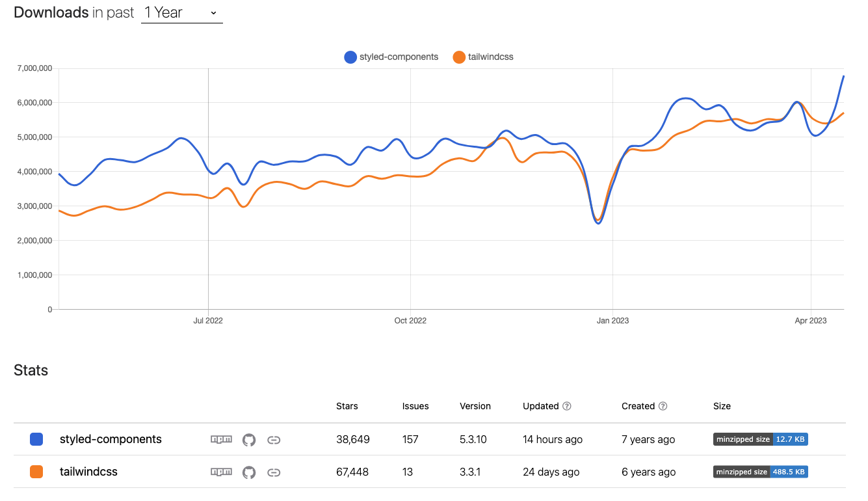Click the Size column header
This screenshot has height=501, width=868.
[722, 406]
